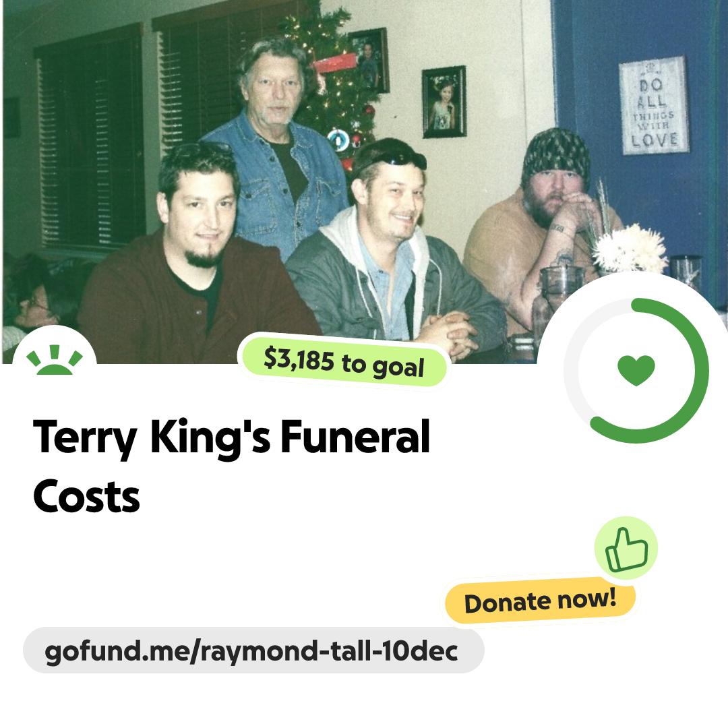Click the Terry King's Funeral Costs title
The height and width of the screenshot is (728, 728).
(x=231, y=466)
